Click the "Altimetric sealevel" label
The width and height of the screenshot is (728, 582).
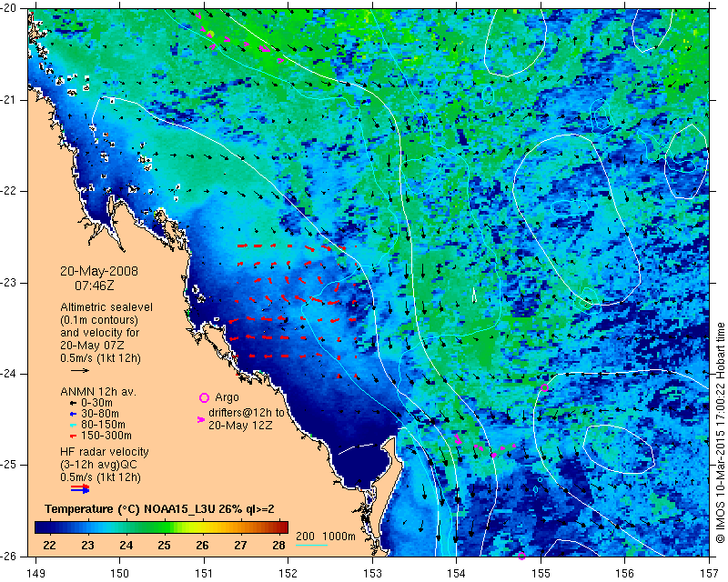point(106,307)
